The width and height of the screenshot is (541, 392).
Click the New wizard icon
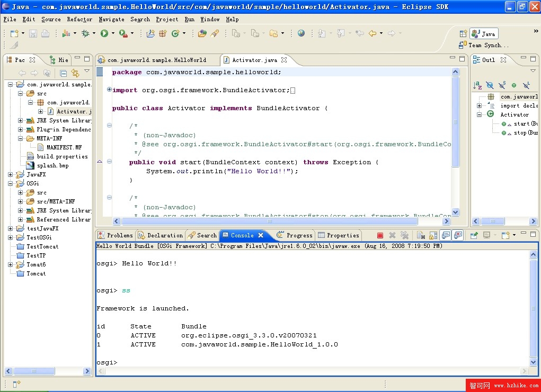14,33
